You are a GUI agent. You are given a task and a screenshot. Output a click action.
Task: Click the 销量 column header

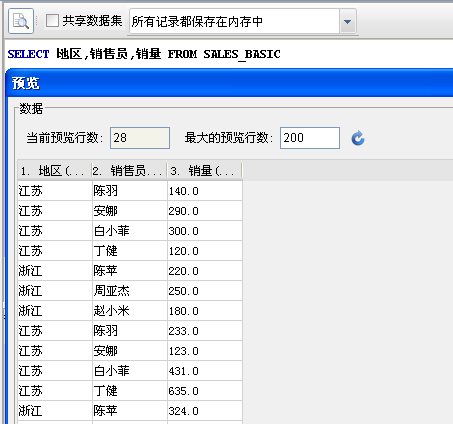(204, 171)
